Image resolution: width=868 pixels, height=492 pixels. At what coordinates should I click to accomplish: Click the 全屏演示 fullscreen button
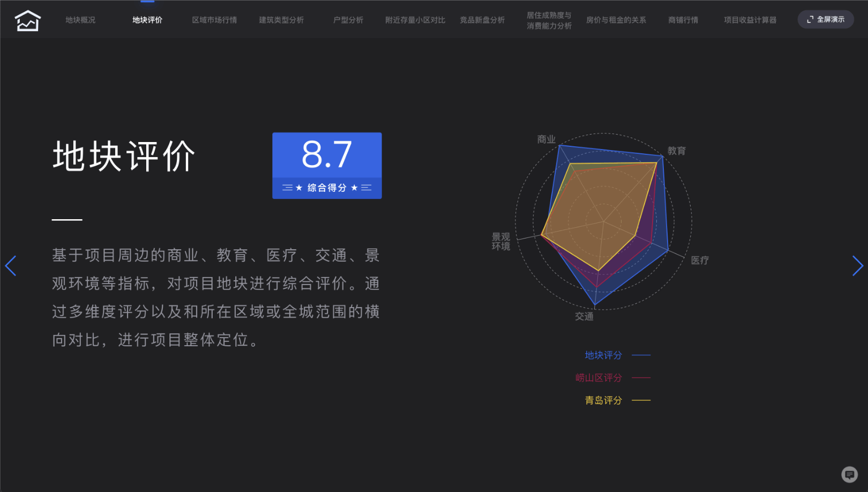pyautogui.click(x=826, y=19)
